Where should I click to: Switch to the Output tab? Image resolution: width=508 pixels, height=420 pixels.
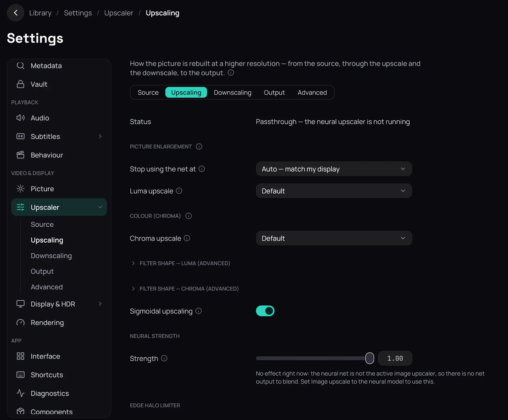pyautogui.click(x=274, y=93)
